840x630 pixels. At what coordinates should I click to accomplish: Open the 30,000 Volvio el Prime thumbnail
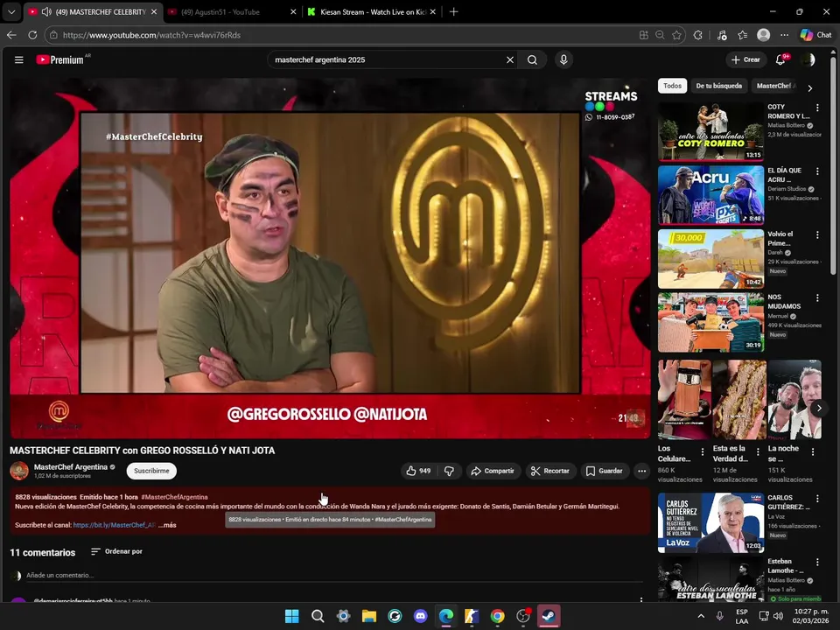(x=710, y=259)
